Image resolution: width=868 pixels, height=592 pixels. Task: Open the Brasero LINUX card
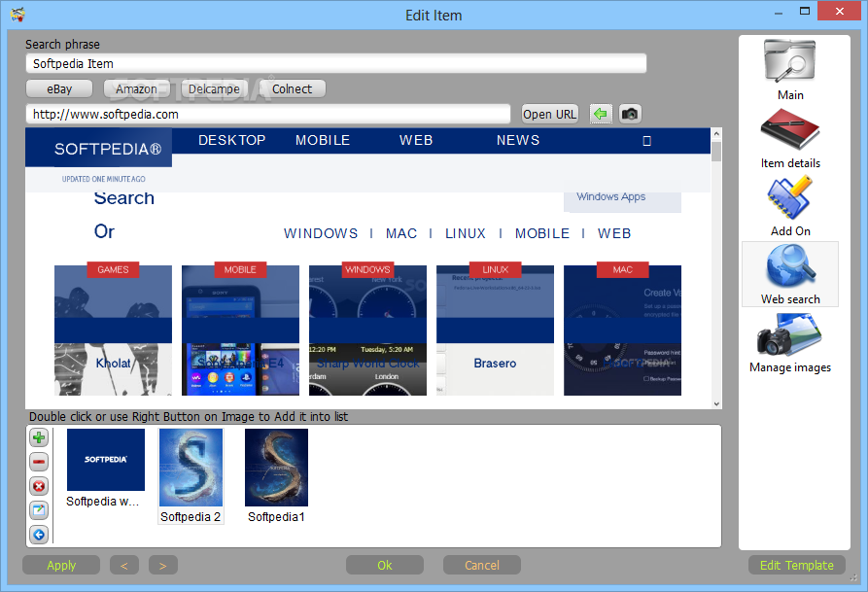[x=495, y=331]
